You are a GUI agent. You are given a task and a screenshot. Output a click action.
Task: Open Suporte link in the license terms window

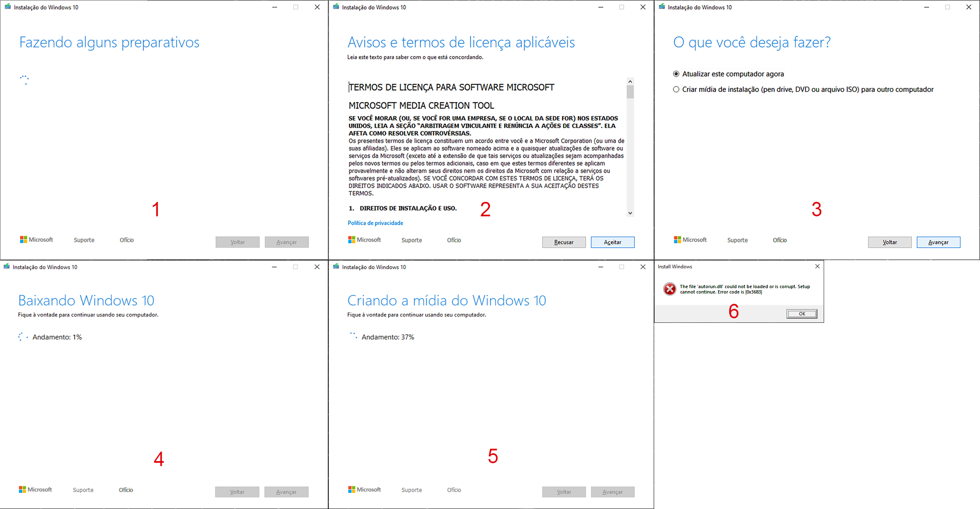coord(412,240)
